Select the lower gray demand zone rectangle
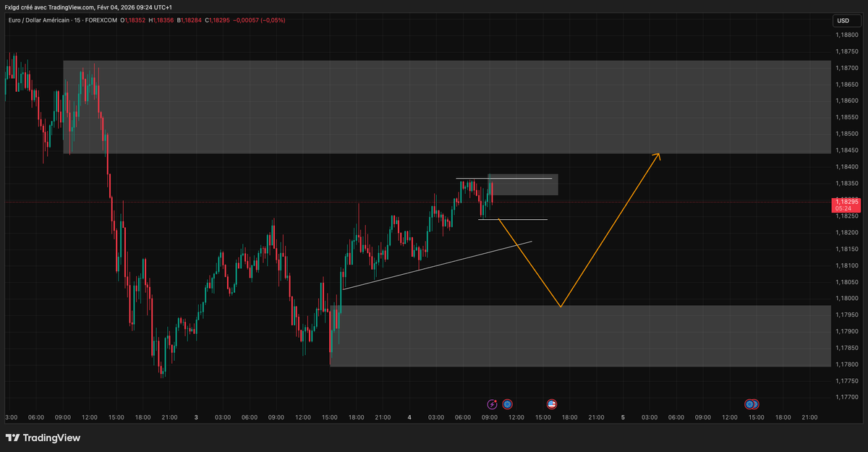 tap(579, 336)
